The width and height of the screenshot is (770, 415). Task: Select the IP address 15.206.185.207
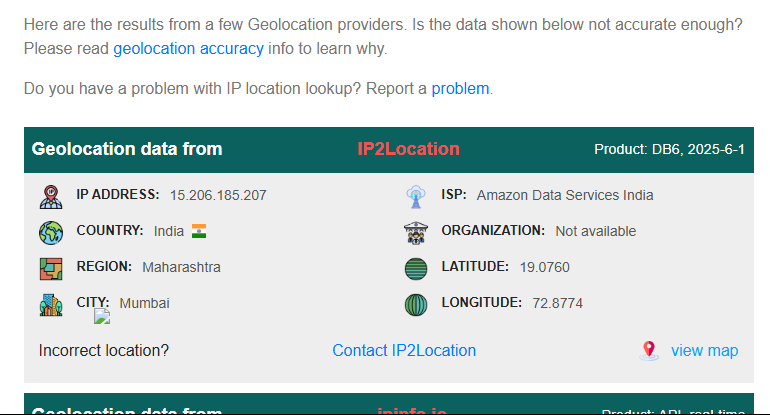click(x=218, y=195)
